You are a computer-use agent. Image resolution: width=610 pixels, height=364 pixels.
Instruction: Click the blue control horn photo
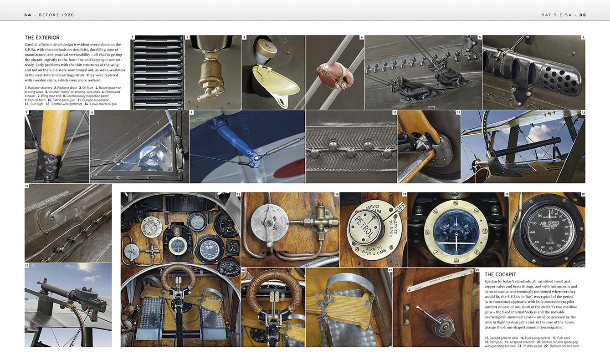(x=247, y=147)
